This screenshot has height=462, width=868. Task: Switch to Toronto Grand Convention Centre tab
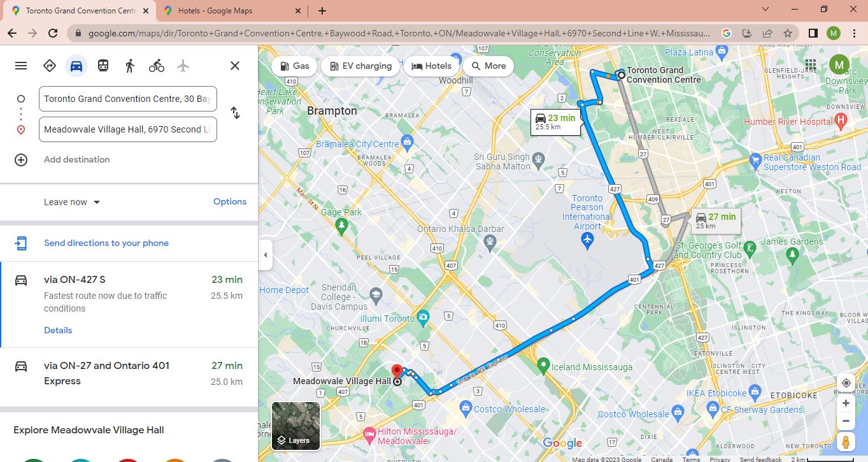80,11
